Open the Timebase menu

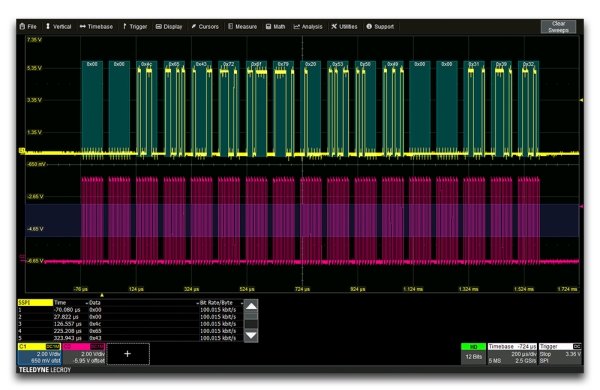(x=96, y=26)
